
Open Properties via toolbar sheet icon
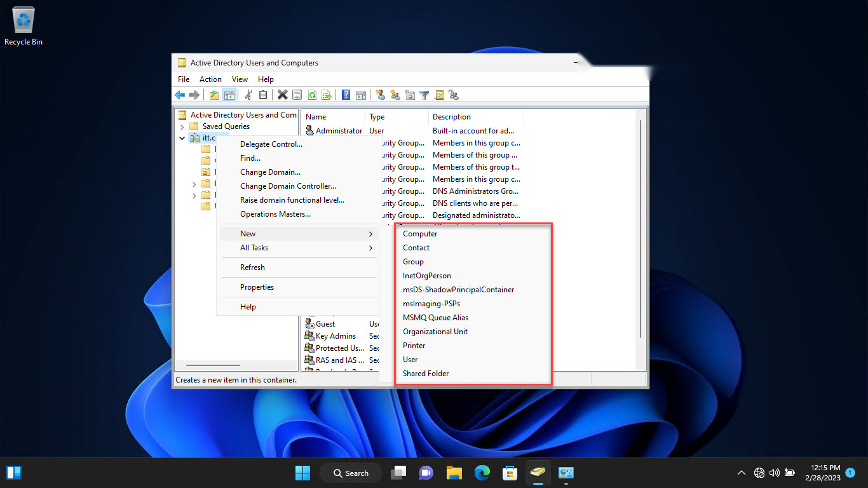(x=297, y=95)
